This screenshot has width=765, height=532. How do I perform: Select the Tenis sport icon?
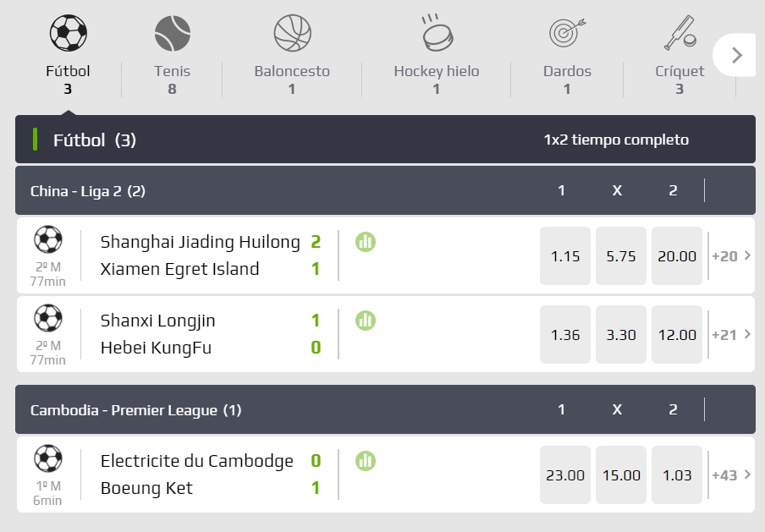click(173, 33)
